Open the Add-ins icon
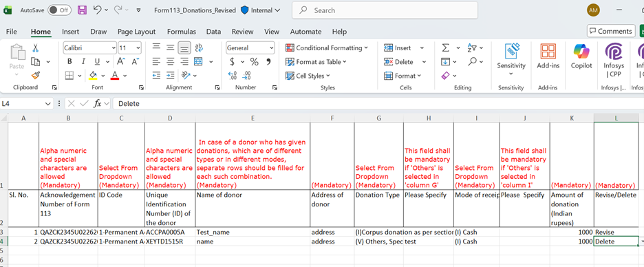Viewport: 644px width, 267px height. pyautogui.click(x=548, y=56)
